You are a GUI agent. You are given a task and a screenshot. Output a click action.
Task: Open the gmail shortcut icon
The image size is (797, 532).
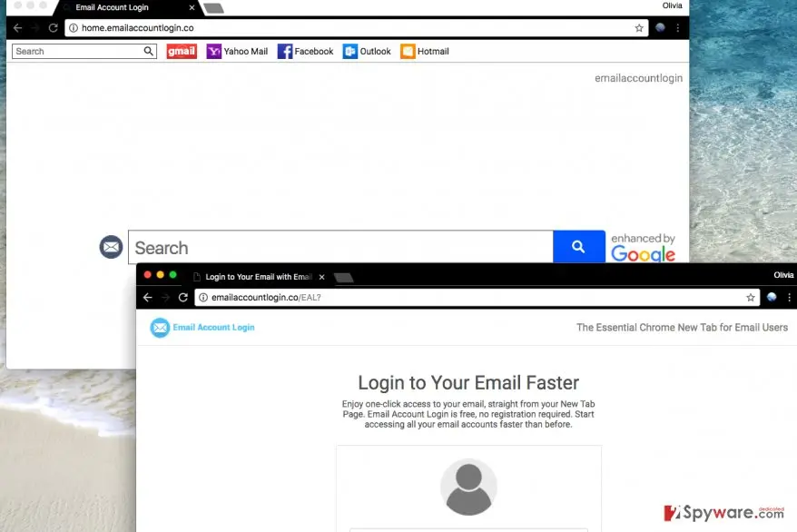[182, 51]
